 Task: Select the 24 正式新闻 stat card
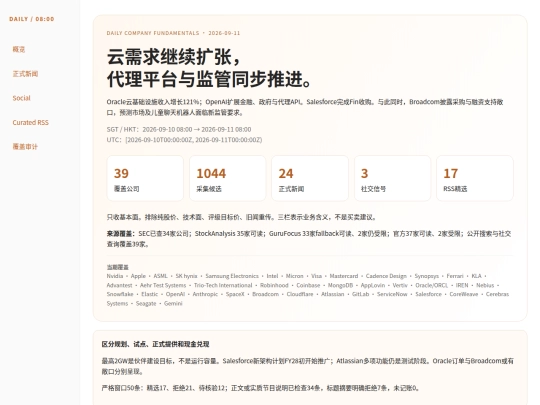tap(310, 178)
